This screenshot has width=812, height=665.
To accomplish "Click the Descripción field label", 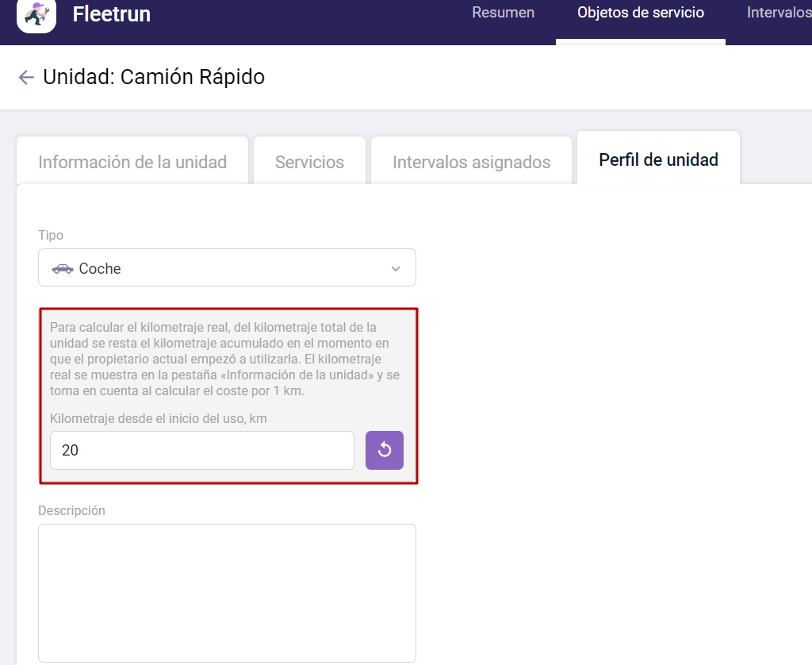I will pos(71,510).
